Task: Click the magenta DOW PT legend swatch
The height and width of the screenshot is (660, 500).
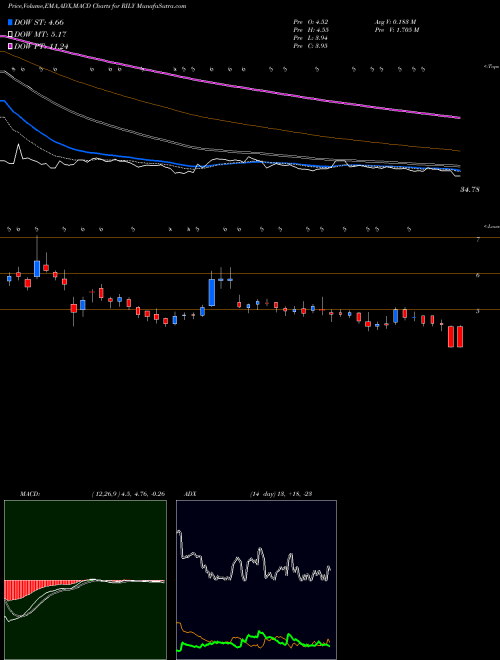Action: tap(10, 46)
